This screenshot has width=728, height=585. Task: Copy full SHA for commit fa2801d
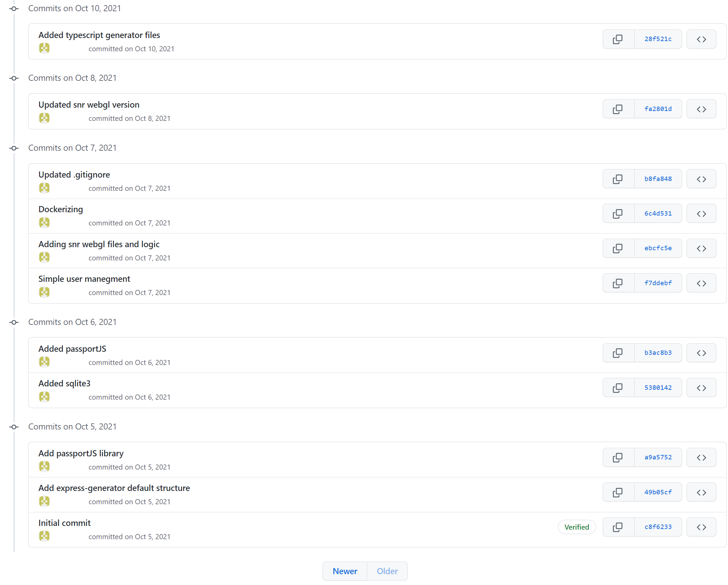tap(618, 109)
